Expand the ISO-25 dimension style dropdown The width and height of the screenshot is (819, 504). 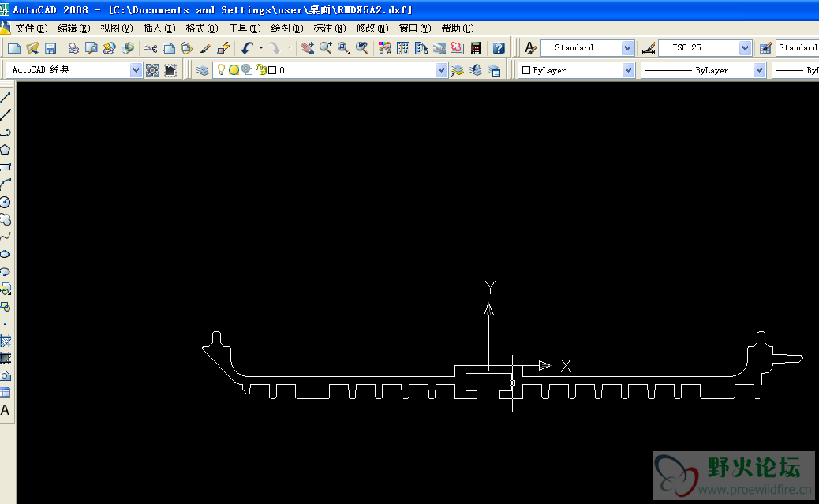746,48
